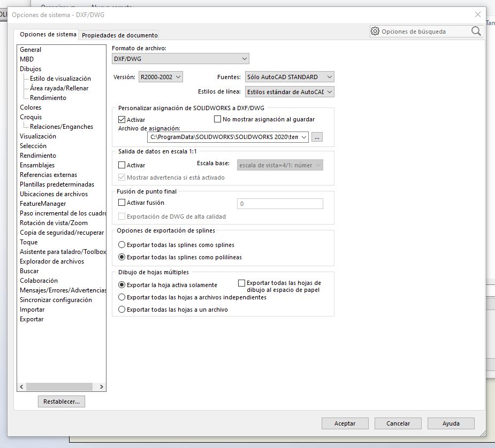Click the category list horizontal scrollbar thumb
The width and height of the screenshot is (495, 448).
(59, 387)
